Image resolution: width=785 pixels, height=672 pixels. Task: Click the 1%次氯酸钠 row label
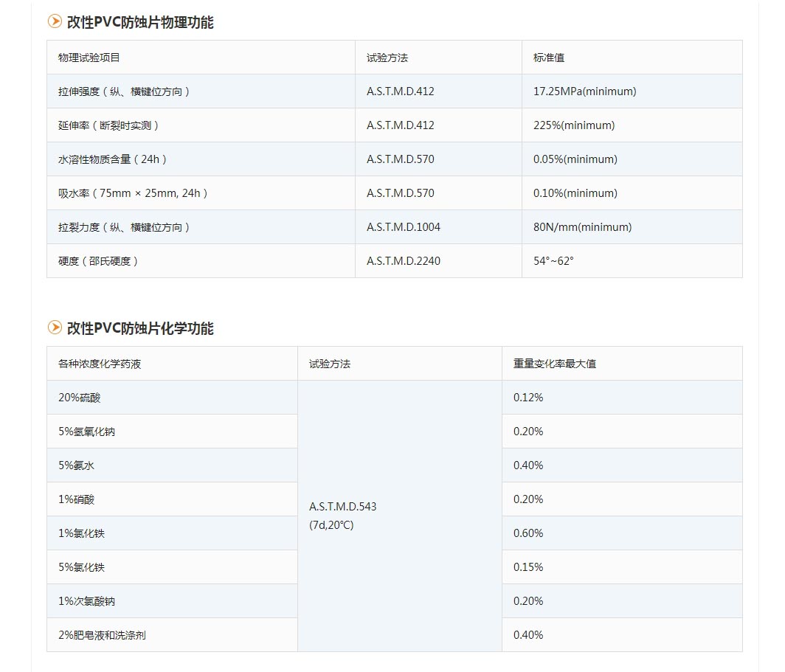87,601
